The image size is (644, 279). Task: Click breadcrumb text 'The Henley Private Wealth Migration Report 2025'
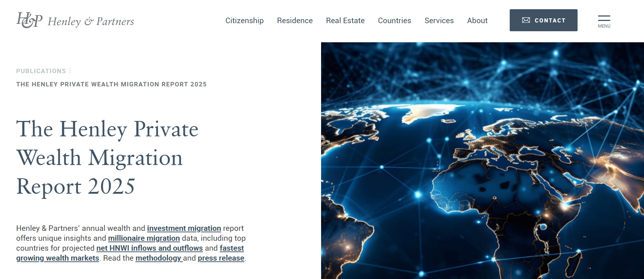pyautogui.click(x=111, y=84)
